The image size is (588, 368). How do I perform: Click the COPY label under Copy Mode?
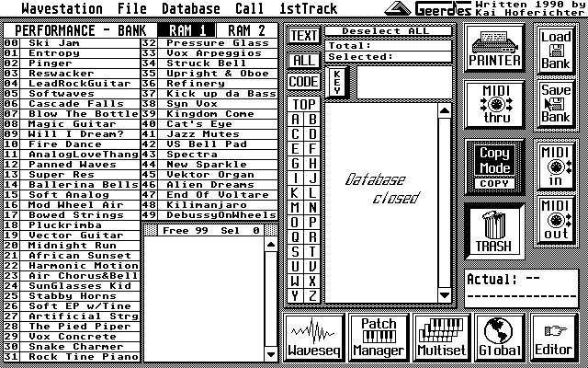[494, 184]
